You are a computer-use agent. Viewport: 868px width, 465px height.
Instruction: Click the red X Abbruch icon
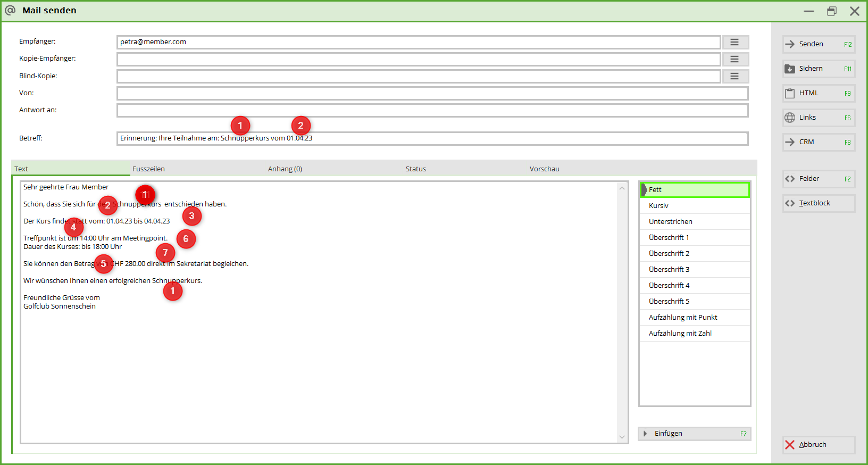(x=790, y=445)
